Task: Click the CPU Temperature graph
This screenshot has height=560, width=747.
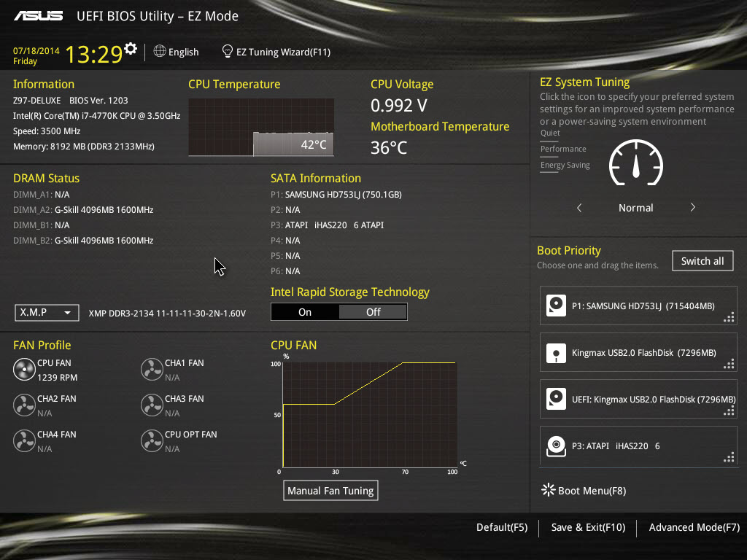Action: point(261,127)
